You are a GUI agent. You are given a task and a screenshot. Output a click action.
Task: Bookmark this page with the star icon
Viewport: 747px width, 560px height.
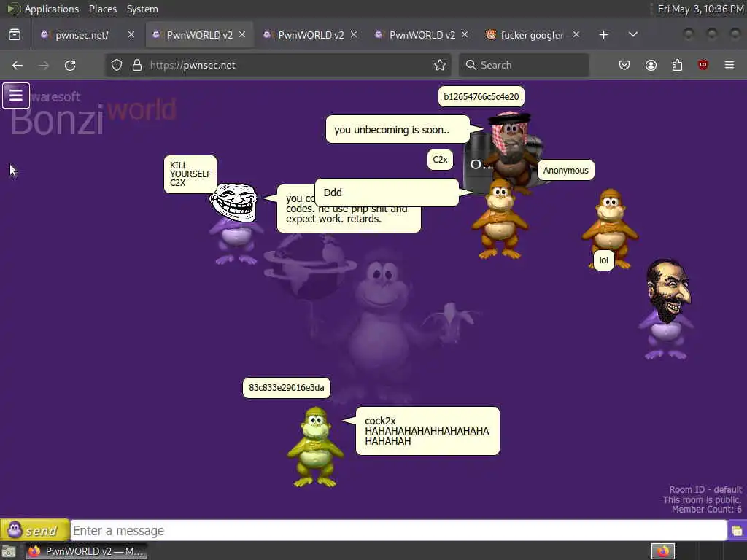pyautogui.click(x=440, y=65)
